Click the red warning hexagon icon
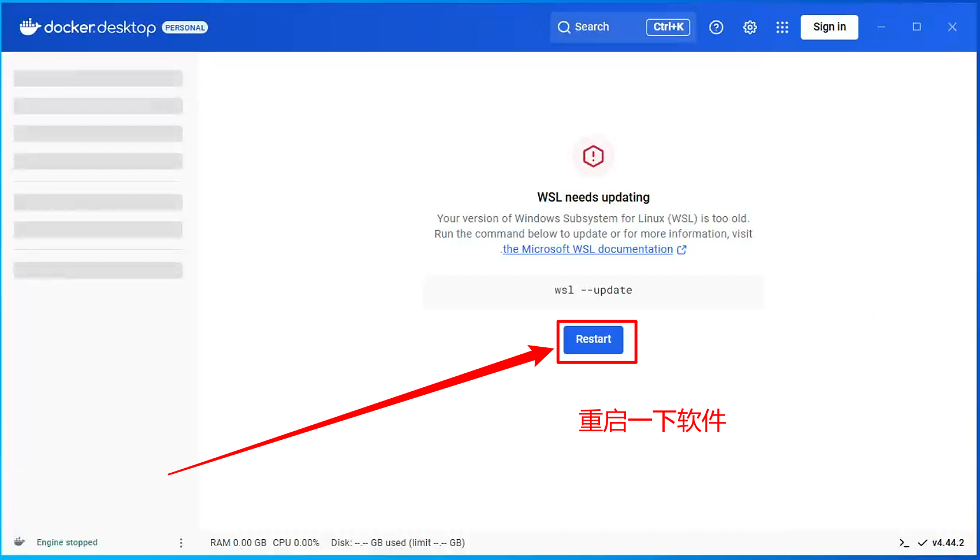 pos(593,156)
